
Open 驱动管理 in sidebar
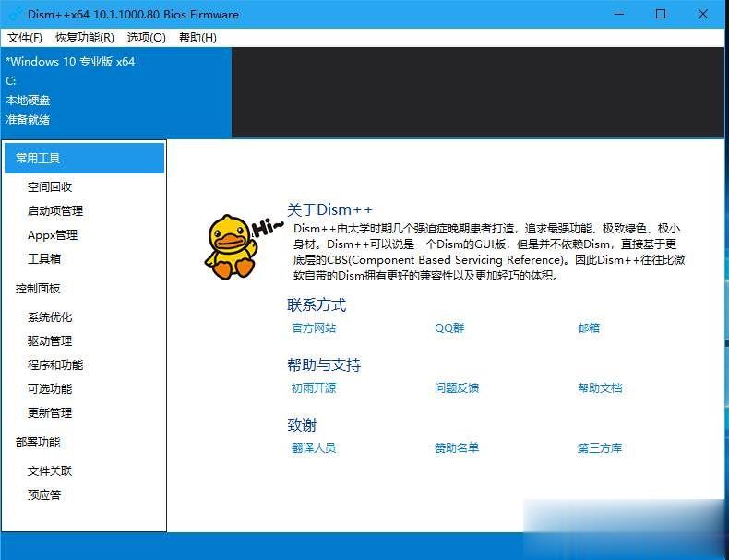pos(50,341)
